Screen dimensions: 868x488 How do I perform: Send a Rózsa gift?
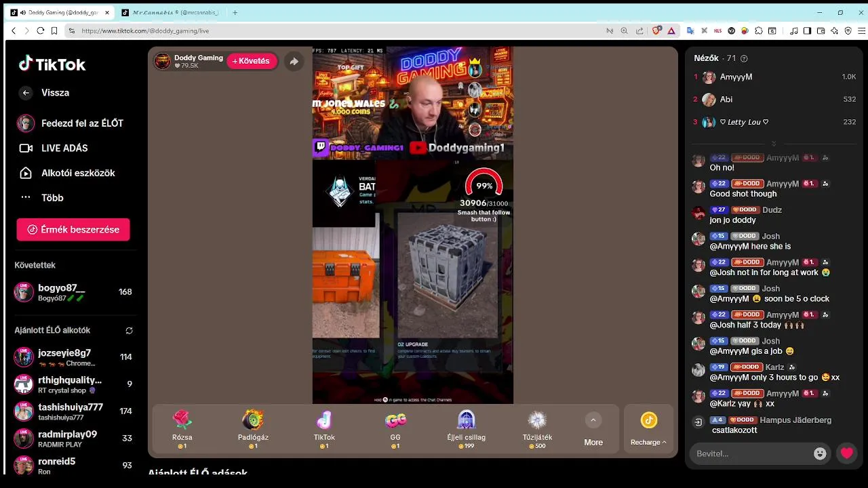182,429
